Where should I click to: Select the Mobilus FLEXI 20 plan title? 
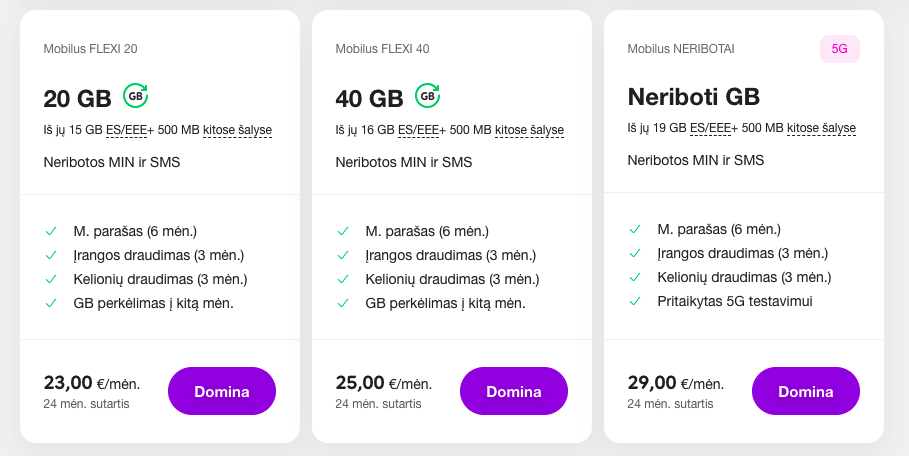click(90, 49)
